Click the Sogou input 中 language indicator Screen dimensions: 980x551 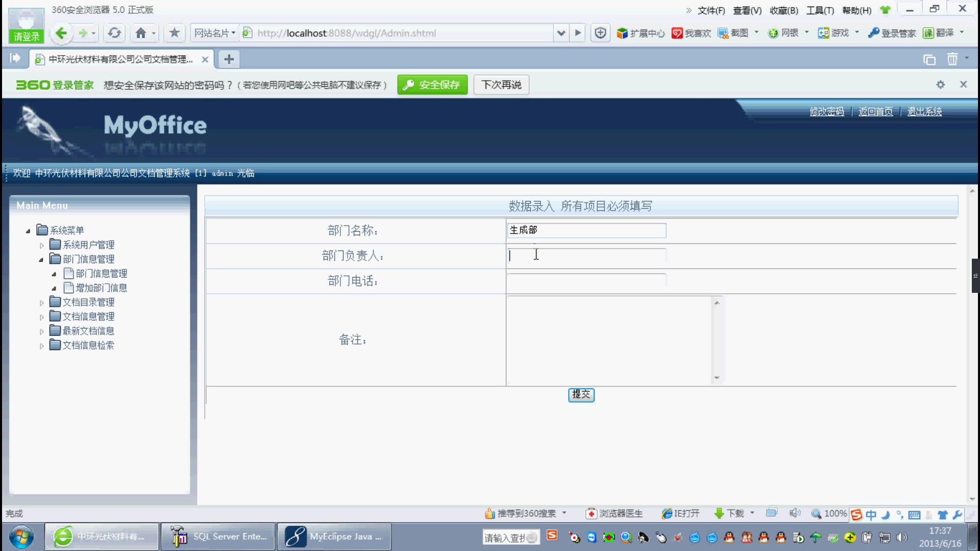tap(871, 515)
